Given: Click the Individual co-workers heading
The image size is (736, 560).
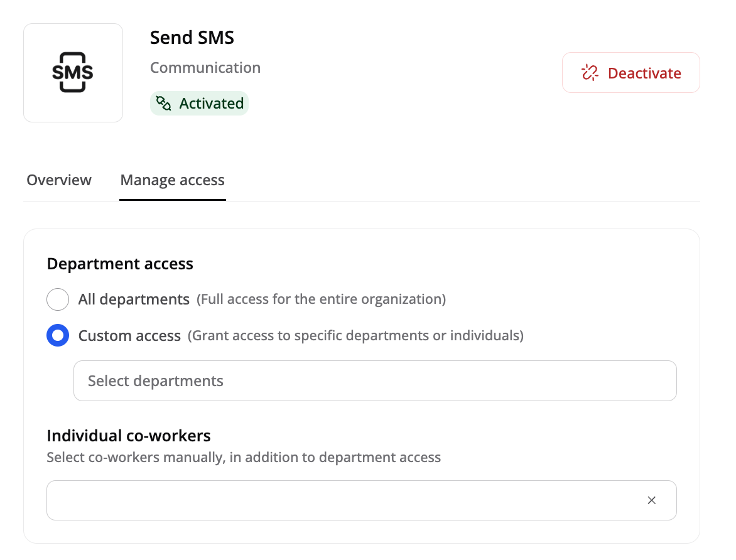Looking at the screenshot, I should coord(129,436).
